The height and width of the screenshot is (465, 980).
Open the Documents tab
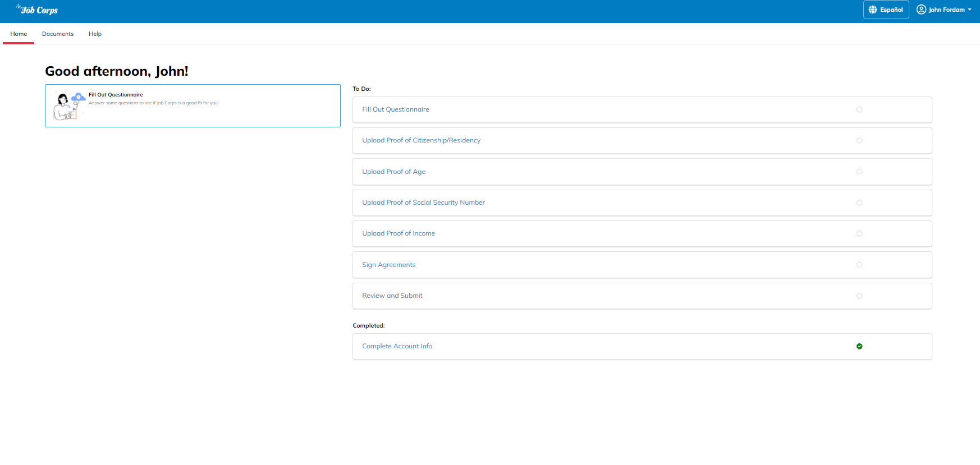pos(58,34)
